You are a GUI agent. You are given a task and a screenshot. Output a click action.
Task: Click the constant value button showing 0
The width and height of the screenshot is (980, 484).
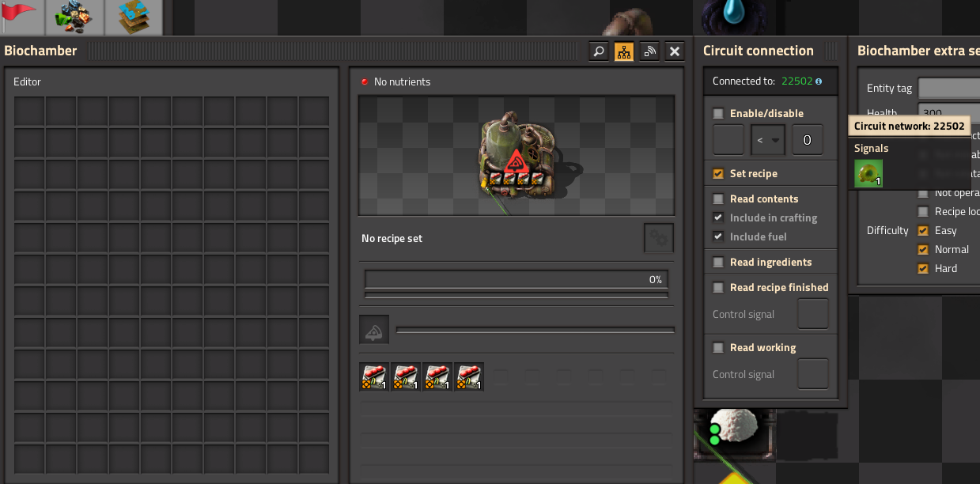coord(808,140)
